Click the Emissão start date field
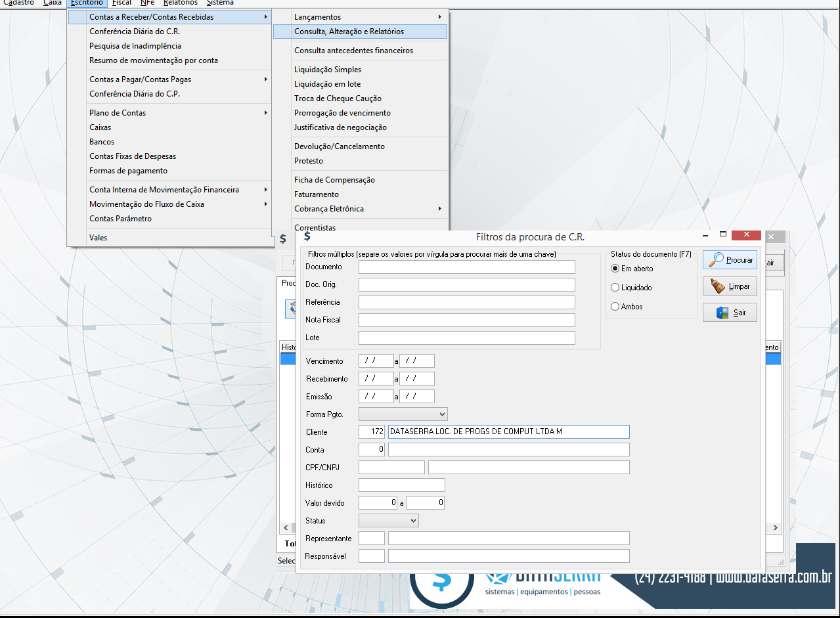This screenshot has width=840, height=618. pos(376,397)
